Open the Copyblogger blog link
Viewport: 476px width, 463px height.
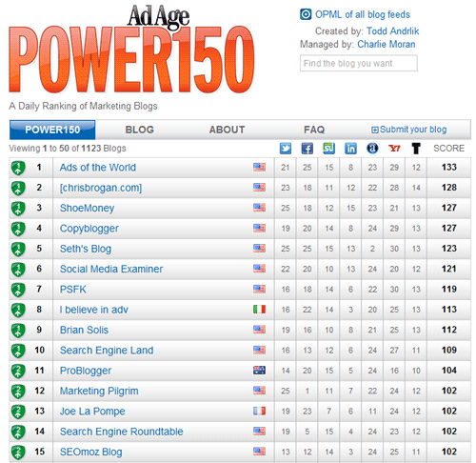point(89,229)
